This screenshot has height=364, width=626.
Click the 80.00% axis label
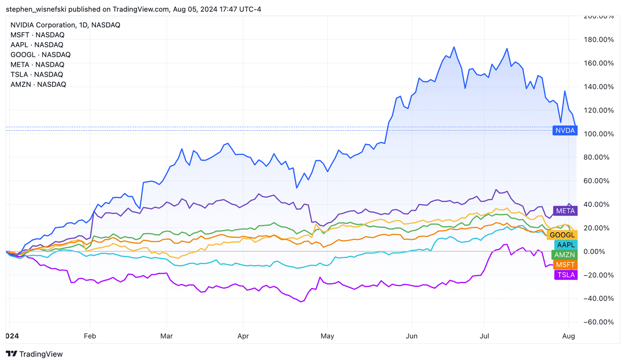pyautogui.click(x=597, y=157)
